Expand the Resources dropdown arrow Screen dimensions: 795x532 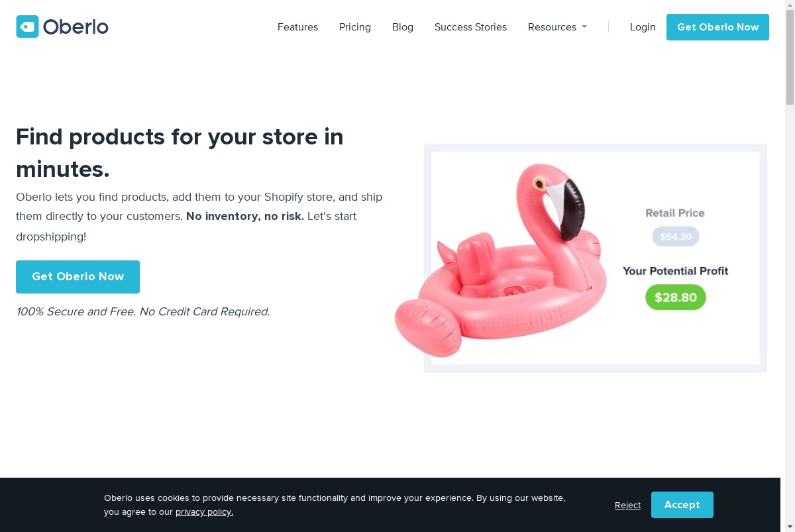[584, 27]
